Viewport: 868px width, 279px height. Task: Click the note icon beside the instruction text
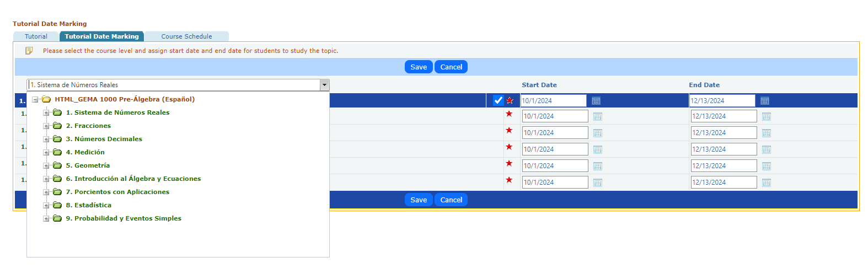[x=29, y=51]
